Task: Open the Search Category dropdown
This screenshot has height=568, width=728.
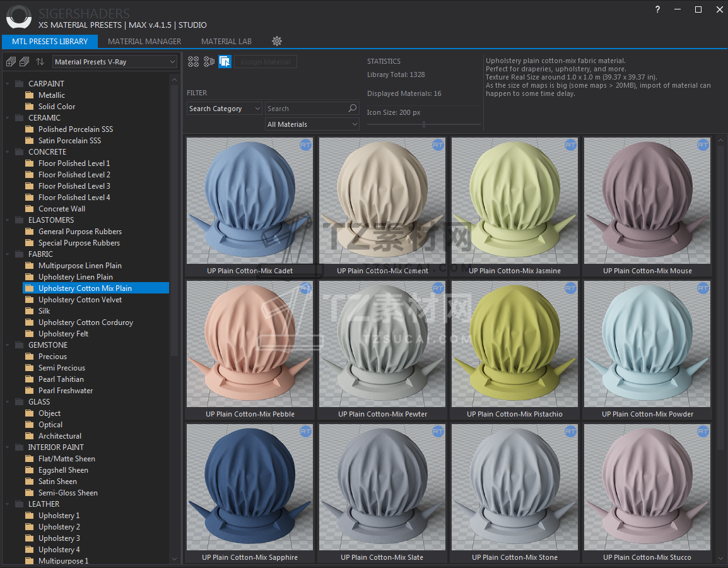Action: tap(225, 109)
